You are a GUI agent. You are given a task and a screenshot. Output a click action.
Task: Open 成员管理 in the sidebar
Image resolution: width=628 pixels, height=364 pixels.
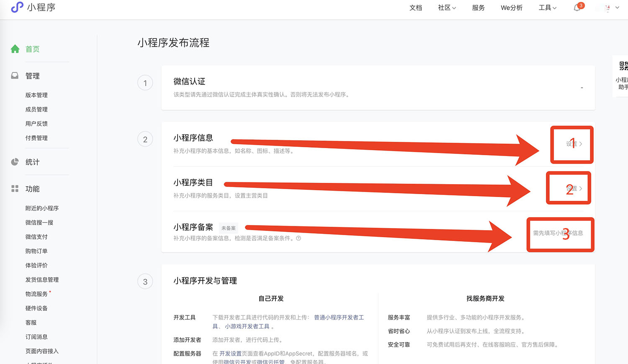click(36, 109)
